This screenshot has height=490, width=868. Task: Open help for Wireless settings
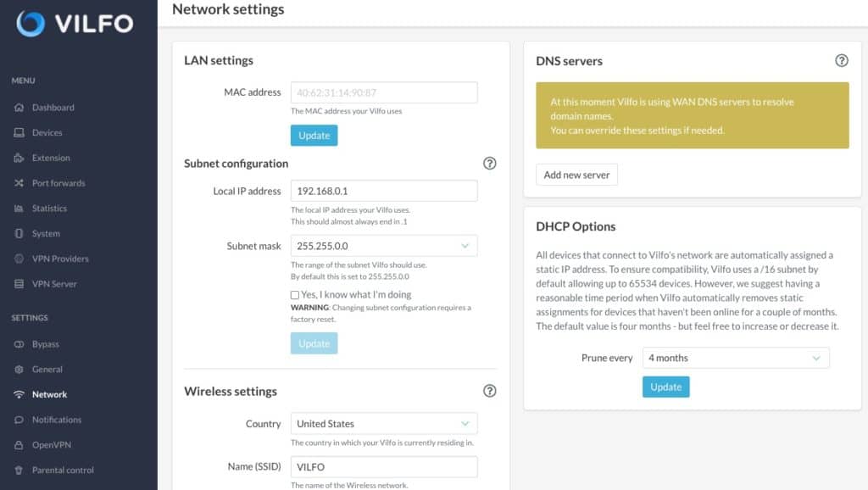[x=489, y=391]
